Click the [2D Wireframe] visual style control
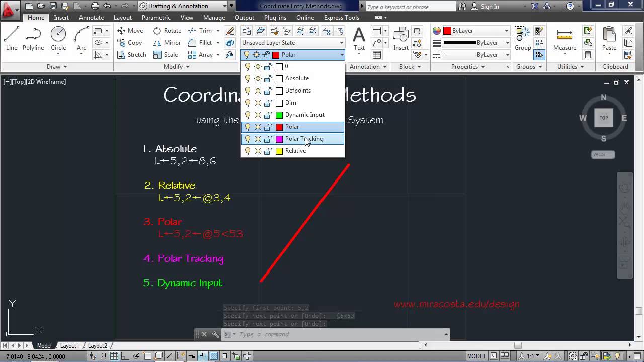 click(x=46, y=82)
